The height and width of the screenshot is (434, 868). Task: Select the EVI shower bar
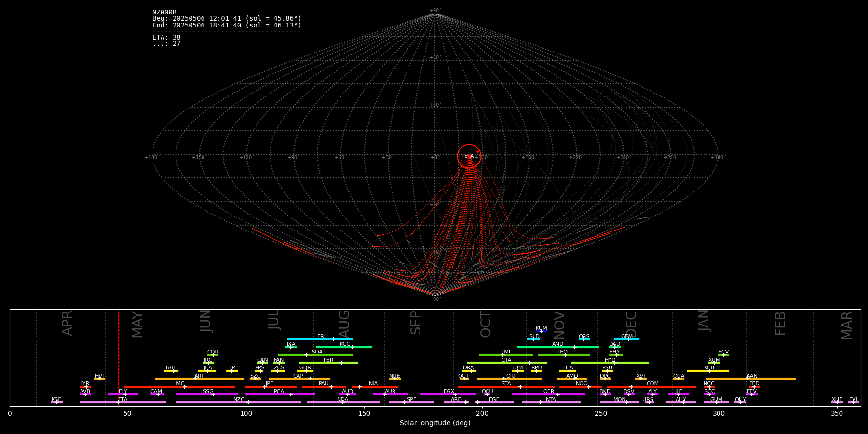(x=854, y=402)
